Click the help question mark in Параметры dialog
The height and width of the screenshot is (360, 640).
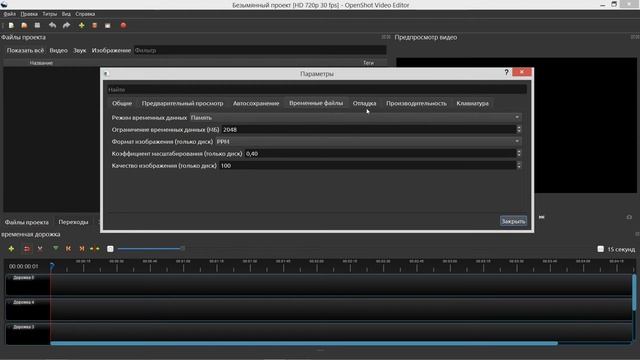pyautogui.click(x=506, y=72)
